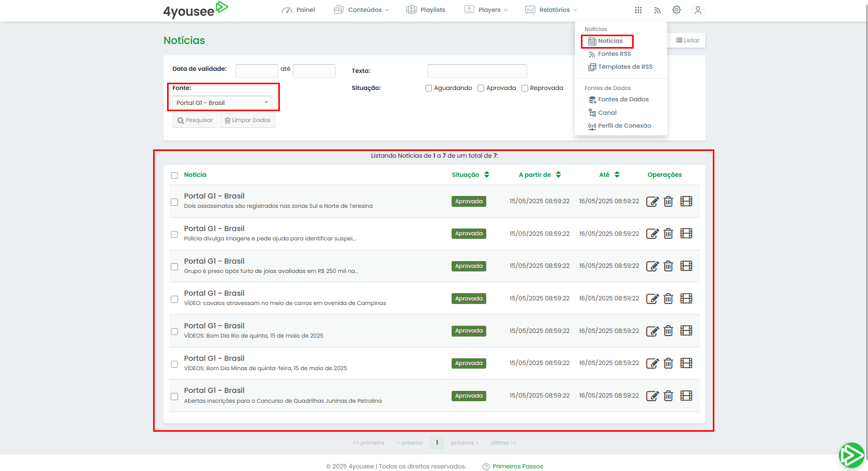
Task: Check the Reprovada status checkbox
Action: point(525,88)
